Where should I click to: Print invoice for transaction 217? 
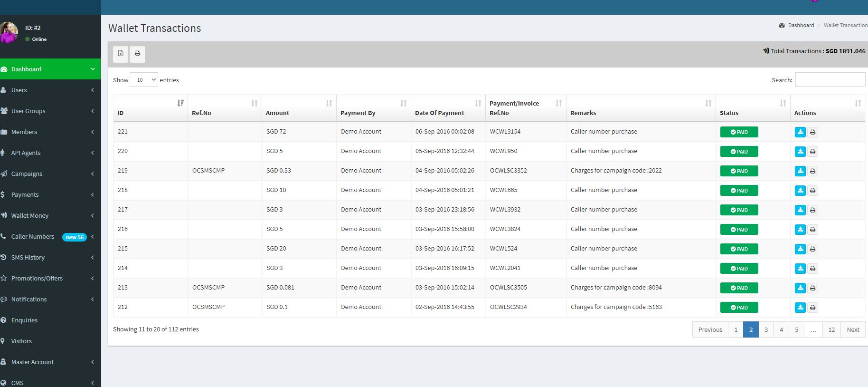(x=812, y=210)
